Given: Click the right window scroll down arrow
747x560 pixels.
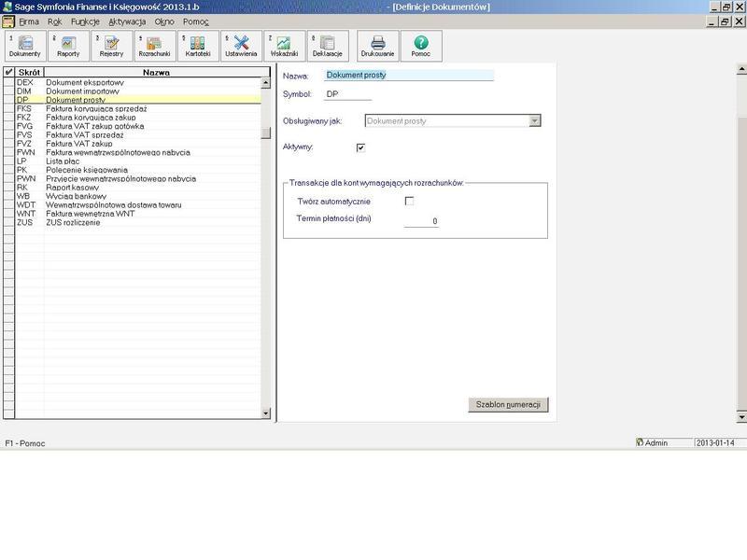Looking at the screenshot, I should tap(741, 417).
